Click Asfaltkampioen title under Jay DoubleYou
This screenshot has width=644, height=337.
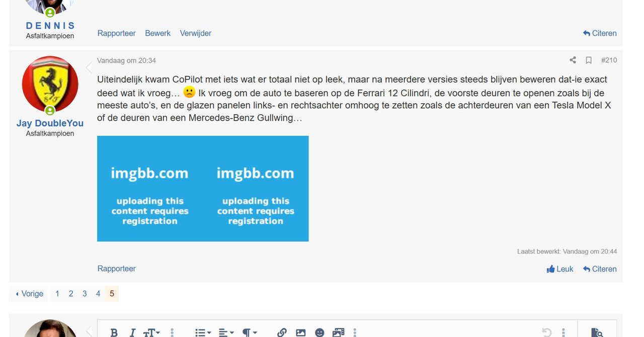(x=50, y=133)
